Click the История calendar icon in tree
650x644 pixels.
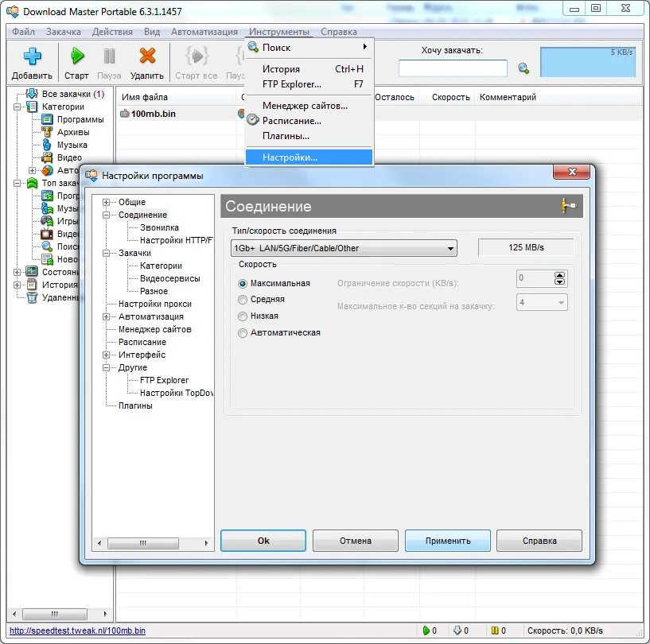point(32,285)
